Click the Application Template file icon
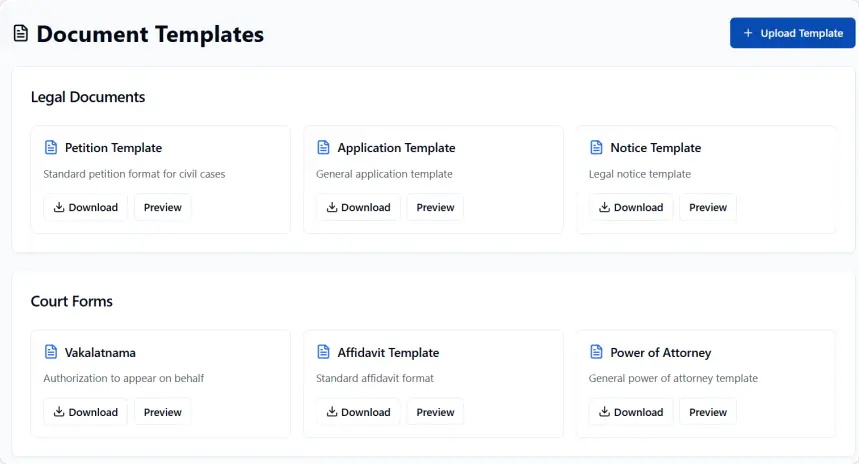Image resolution: width=859 pixels, height=464 pixels. click(x=323, y=148)
